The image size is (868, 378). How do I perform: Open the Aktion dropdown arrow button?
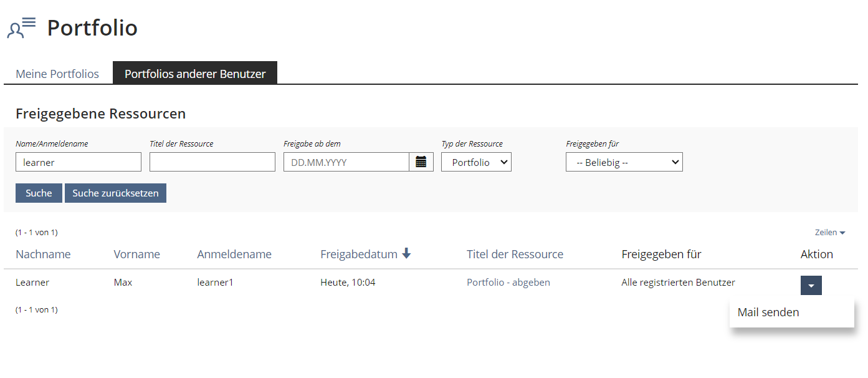tap(811, 285)
